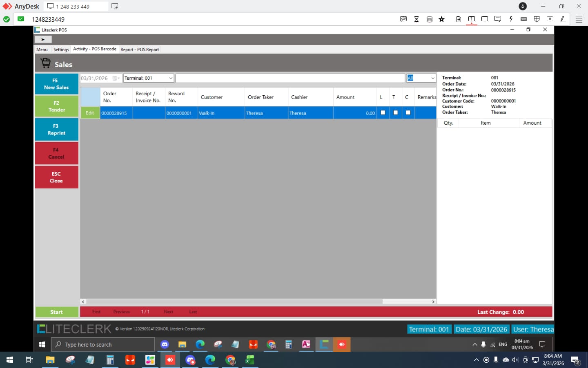588x368 pixels.
Task: Click Edit on order 0000028915
Action: click(x=90, y=113)
